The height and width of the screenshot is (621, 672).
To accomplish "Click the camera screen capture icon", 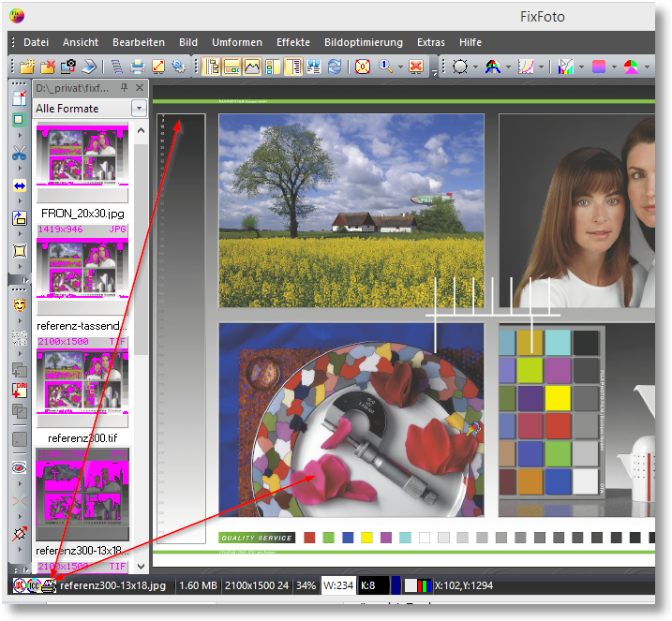I will (x=68, y=67).
